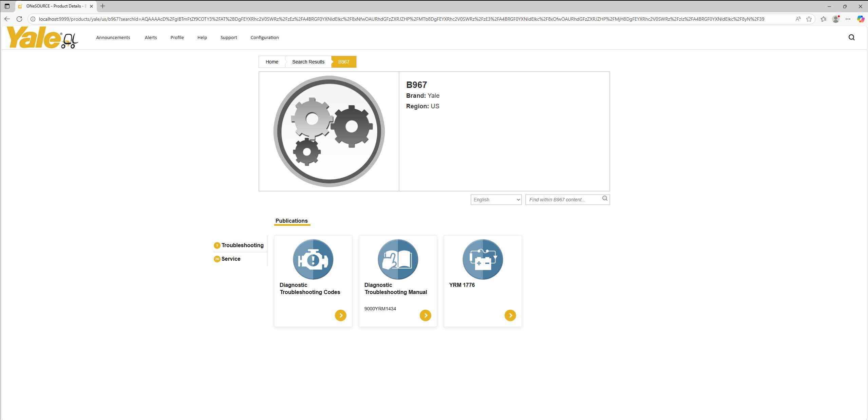Click the YRM 1776 battery icon

pyautogui.click(x=483, y=259)
